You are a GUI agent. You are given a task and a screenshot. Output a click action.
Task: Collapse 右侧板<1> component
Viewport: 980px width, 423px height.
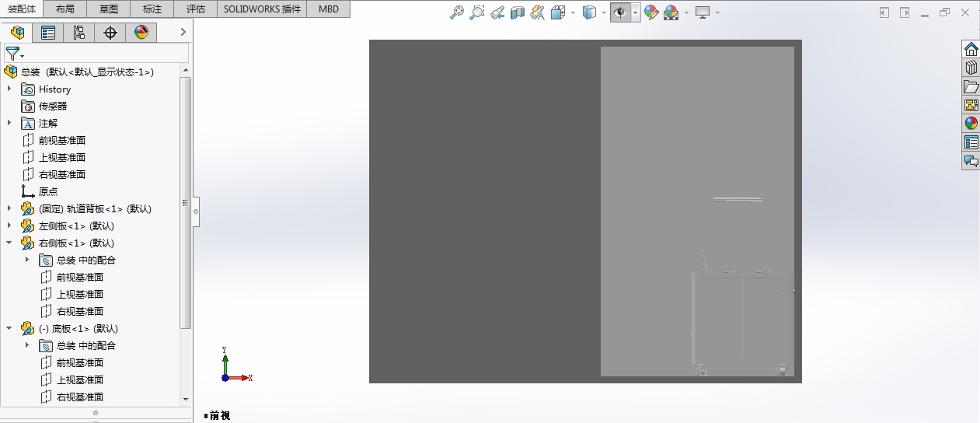coord(9,243)
